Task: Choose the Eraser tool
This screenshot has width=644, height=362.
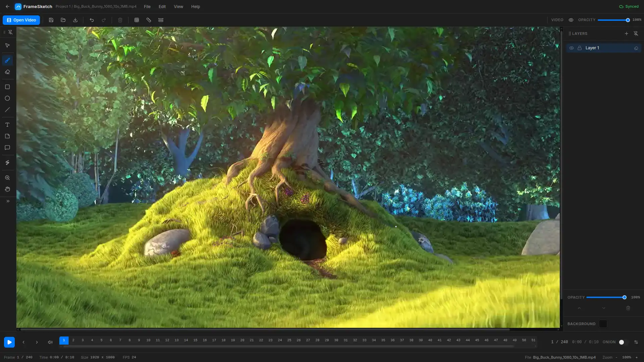Action: 7,72
